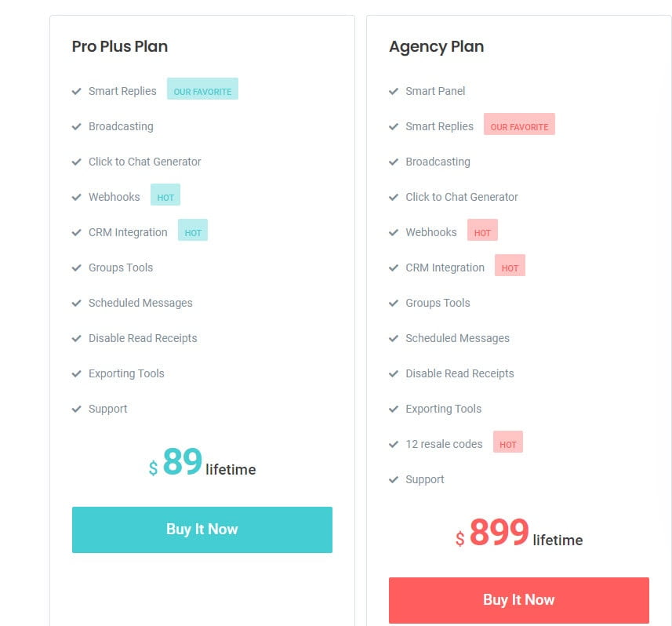Click the Agency Plan heading

[436, 46]
